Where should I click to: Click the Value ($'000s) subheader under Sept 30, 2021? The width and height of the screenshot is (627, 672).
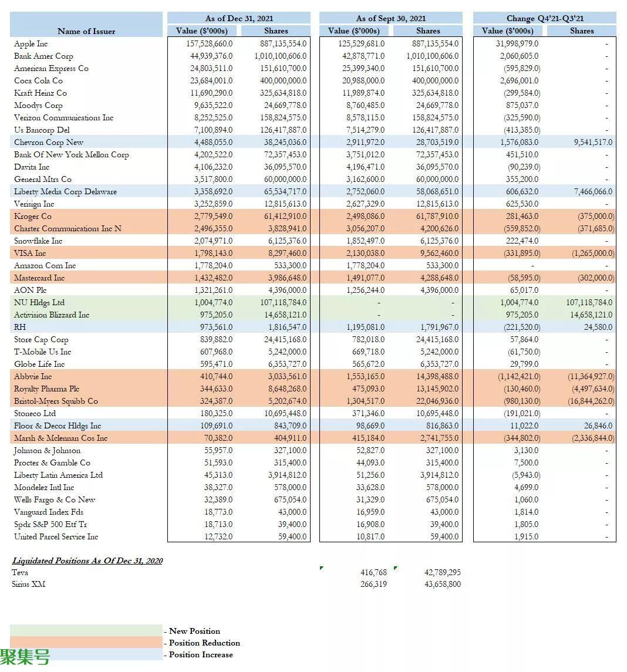point(353,31)
